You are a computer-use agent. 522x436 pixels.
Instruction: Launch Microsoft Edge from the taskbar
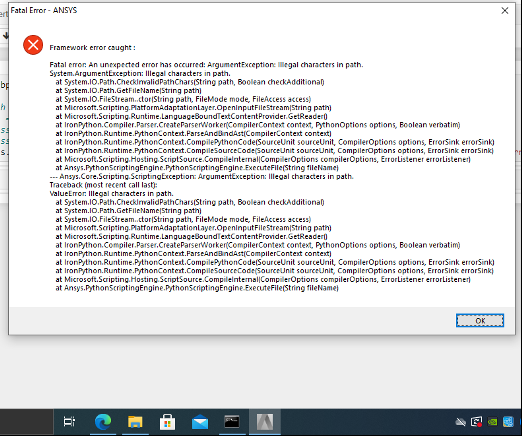103,422
